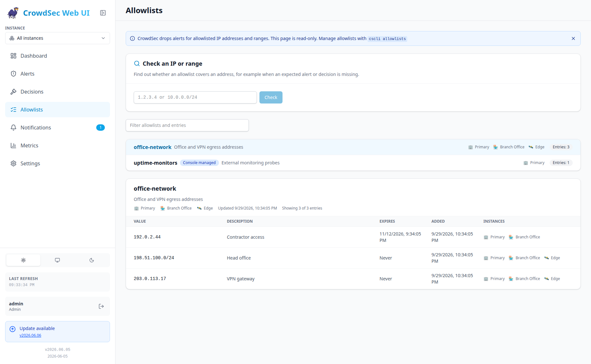Screen dimensions: 591x364
Task: Select Allowlists in the sidebar
Action: pos(57,110)
